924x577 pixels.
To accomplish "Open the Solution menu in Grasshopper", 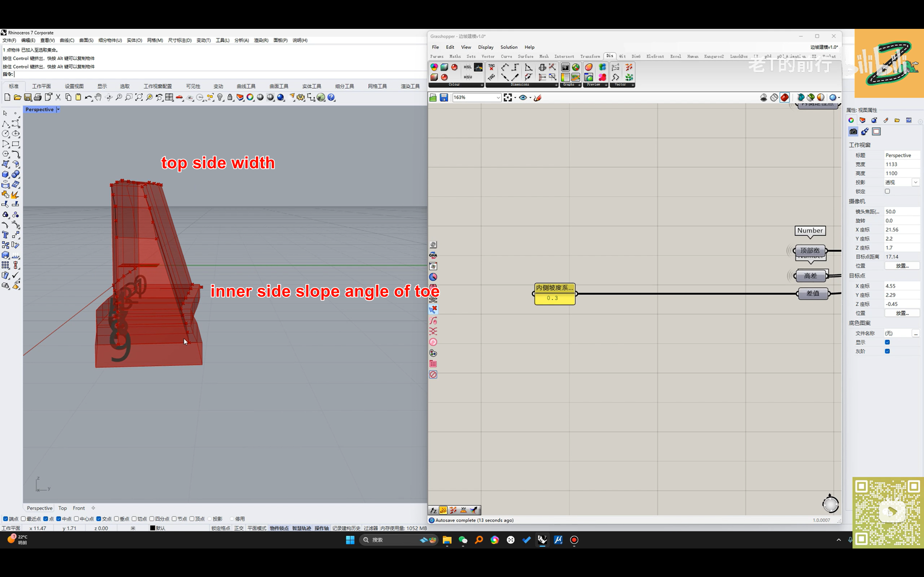I will point(509,47).
